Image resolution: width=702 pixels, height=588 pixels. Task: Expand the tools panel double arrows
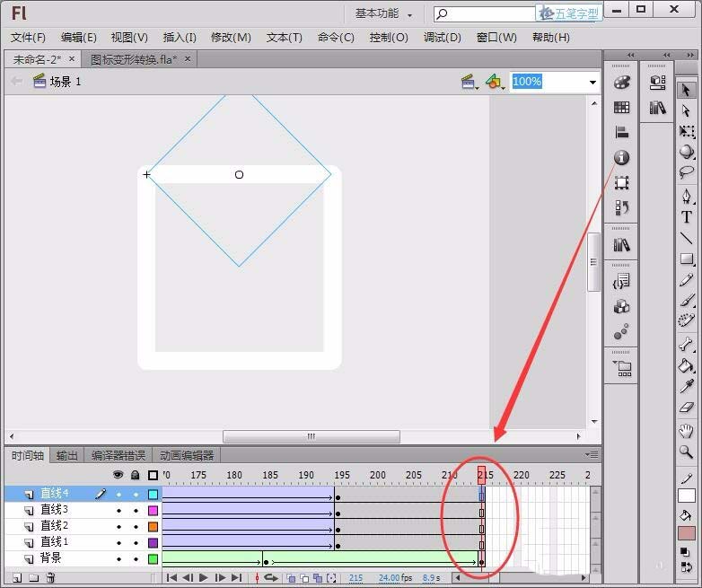(x=690, y=55)
